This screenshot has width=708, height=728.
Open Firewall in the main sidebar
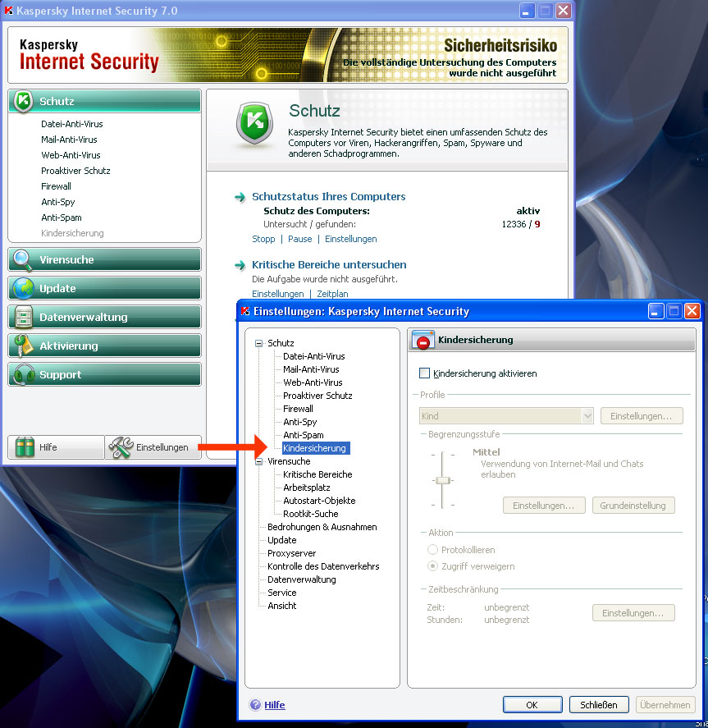point(57,186)
